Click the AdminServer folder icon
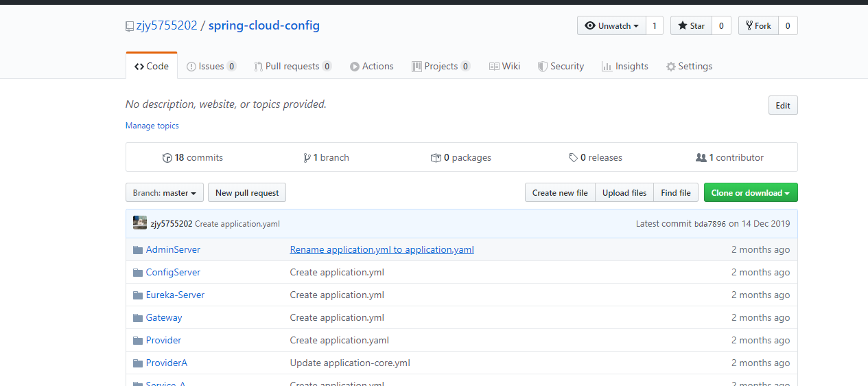 coord(138,250)
